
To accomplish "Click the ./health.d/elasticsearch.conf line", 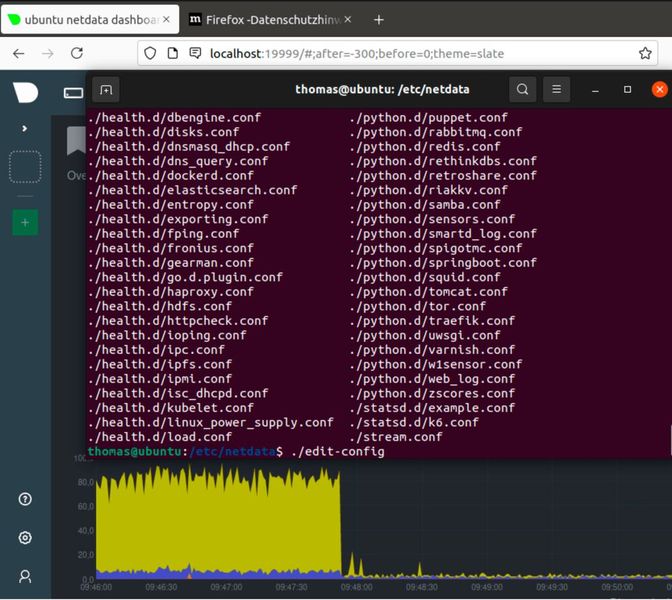I will pyautogui.click(x=192, y=190).
